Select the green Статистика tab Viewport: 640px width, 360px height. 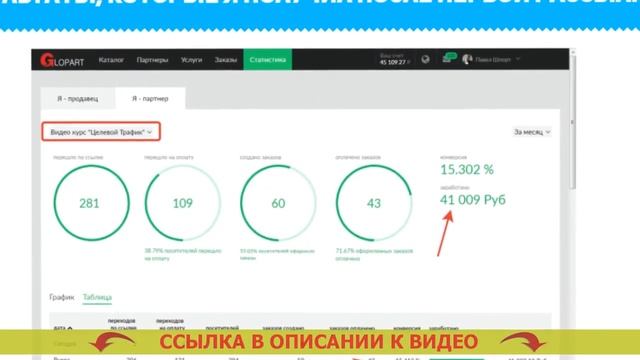coord(268,60)
